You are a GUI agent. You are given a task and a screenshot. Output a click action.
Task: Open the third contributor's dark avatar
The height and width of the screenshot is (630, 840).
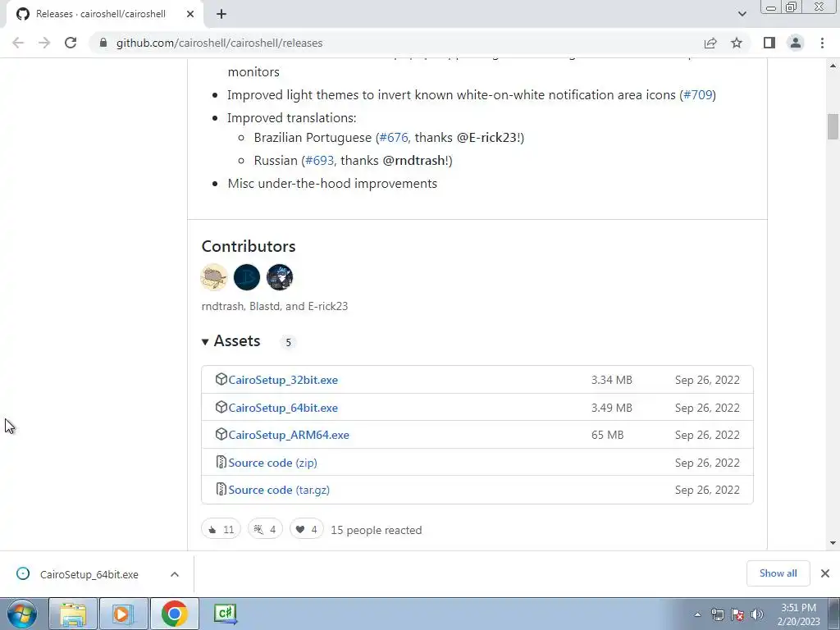click(x=280, y=277)
